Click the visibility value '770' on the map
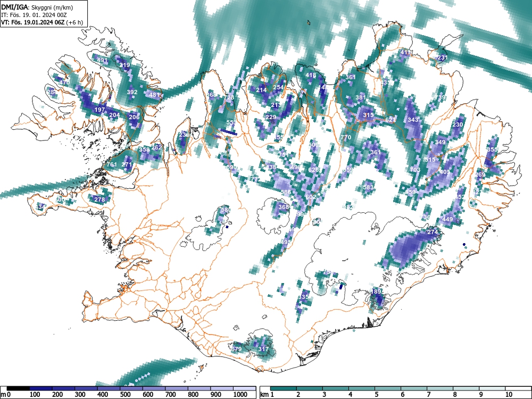This screenshot has height=399, width=532. pos(346,137)
